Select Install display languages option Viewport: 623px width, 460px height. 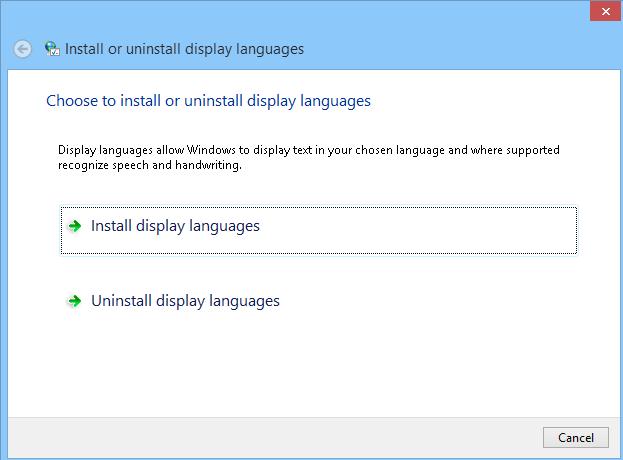point(175,226)
